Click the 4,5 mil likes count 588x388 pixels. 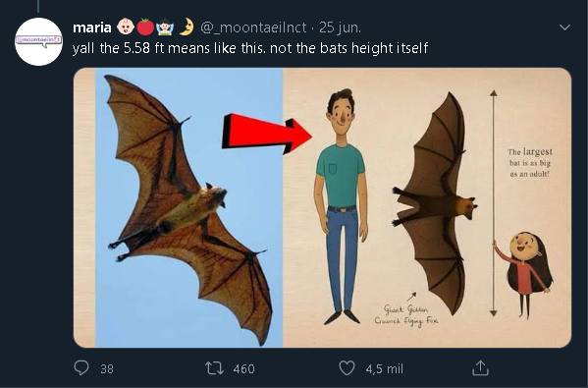pos(385,369)
